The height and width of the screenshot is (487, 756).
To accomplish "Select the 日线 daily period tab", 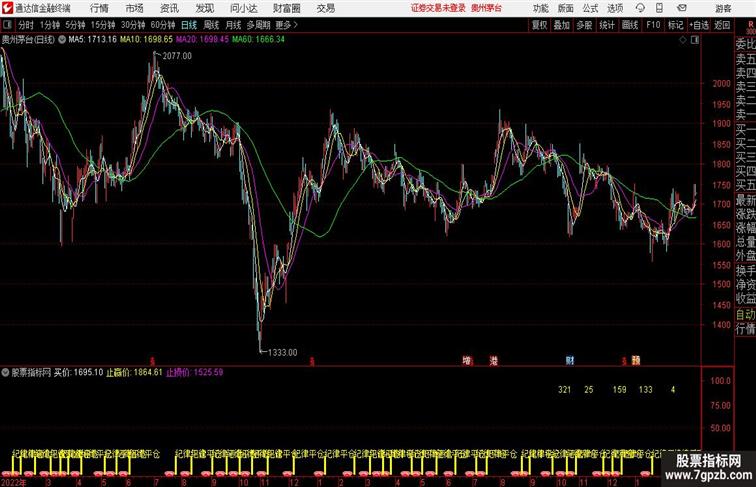I will pos(189,25).
